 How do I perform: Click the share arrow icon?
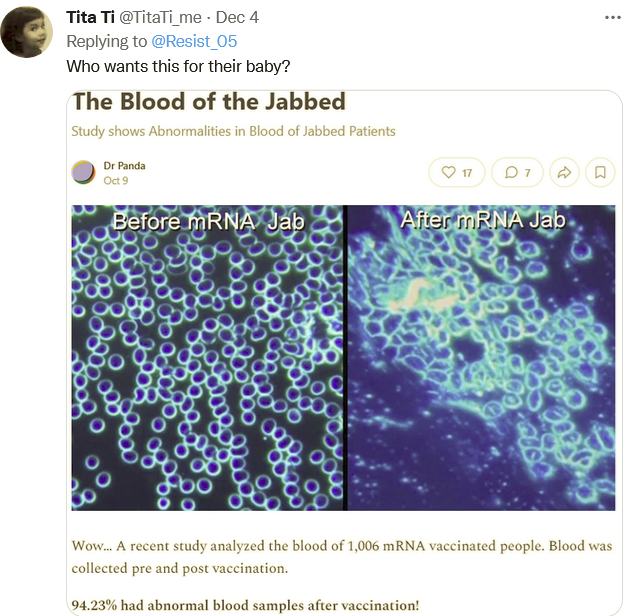[564, 172]
